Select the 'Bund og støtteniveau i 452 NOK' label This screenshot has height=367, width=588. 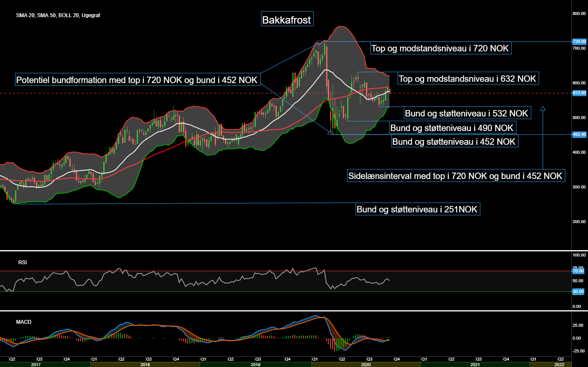point(454,141)
